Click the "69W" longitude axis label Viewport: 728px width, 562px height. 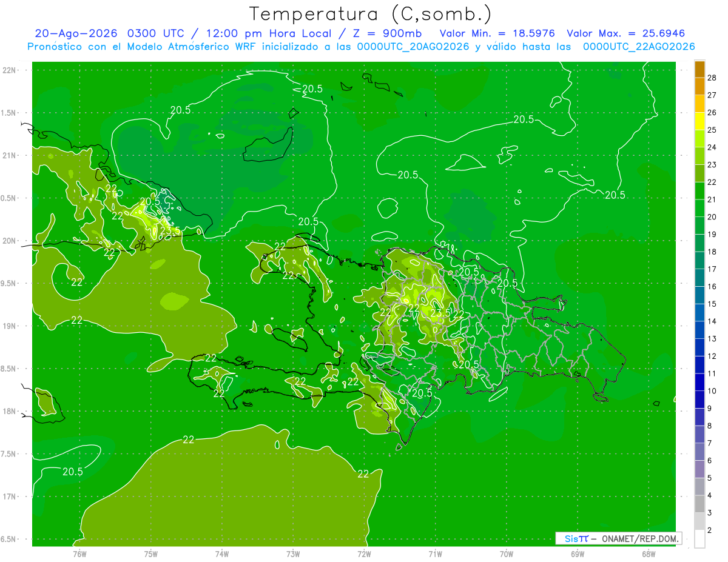pyautogui.click(x=578, y=553)
